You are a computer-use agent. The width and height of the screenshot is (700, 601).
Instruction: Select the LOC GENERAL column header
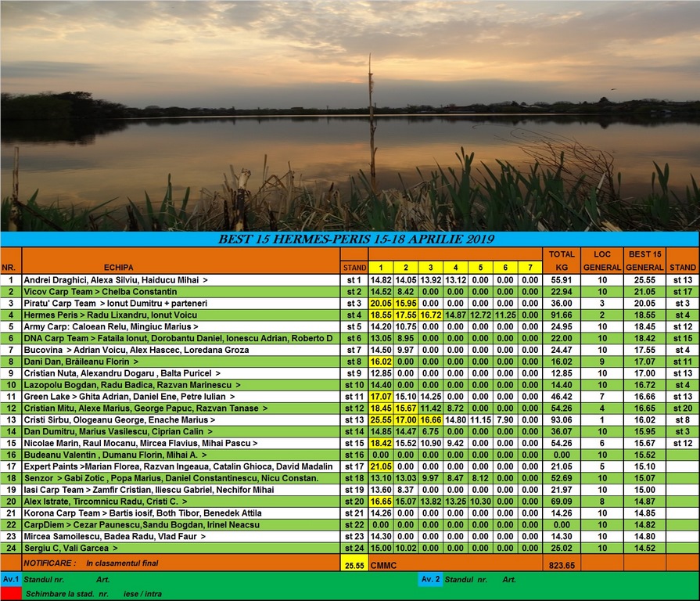point(601,261)
